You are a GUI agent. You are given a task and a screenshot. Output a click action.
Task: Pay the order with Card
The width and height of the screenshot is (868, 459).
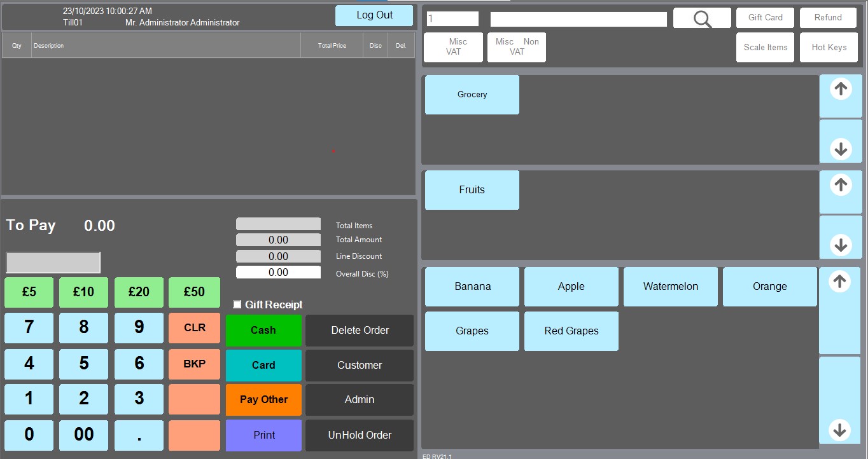click(263, 365)
